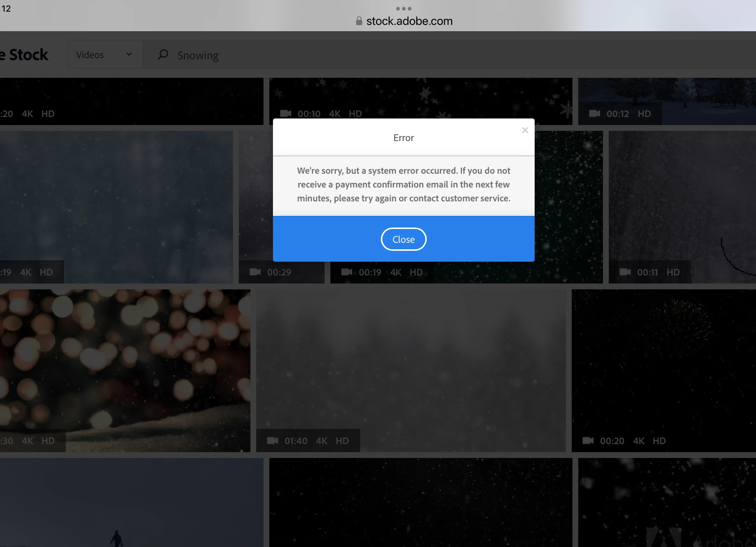This screenshot has width=756, height=547.
Task: Click camera icon on 00:11 HD video
Action: coord(625,272)
